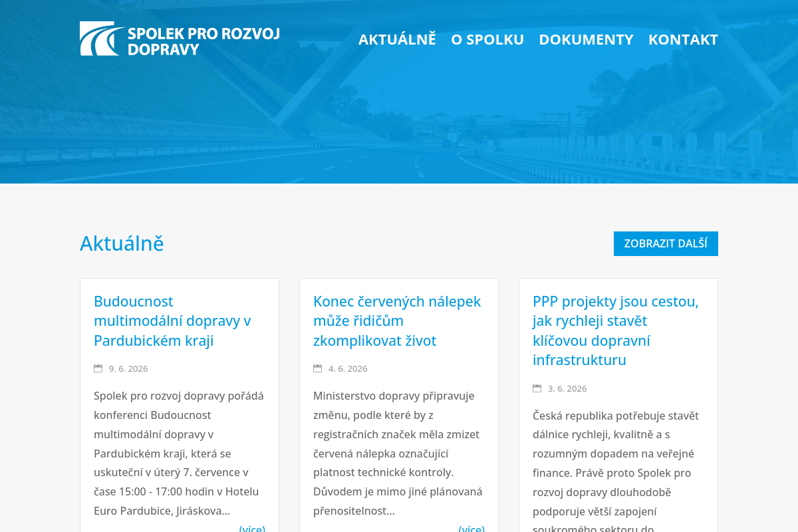Screen dimensions: 798x532
Task: Go to the Dokumenty menu item
Action: 586,39
